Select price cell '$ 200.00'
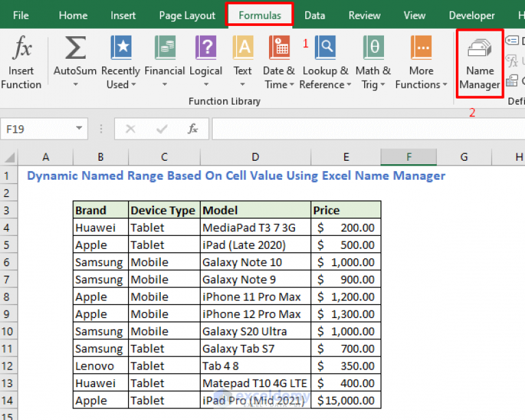 (346, 228)
